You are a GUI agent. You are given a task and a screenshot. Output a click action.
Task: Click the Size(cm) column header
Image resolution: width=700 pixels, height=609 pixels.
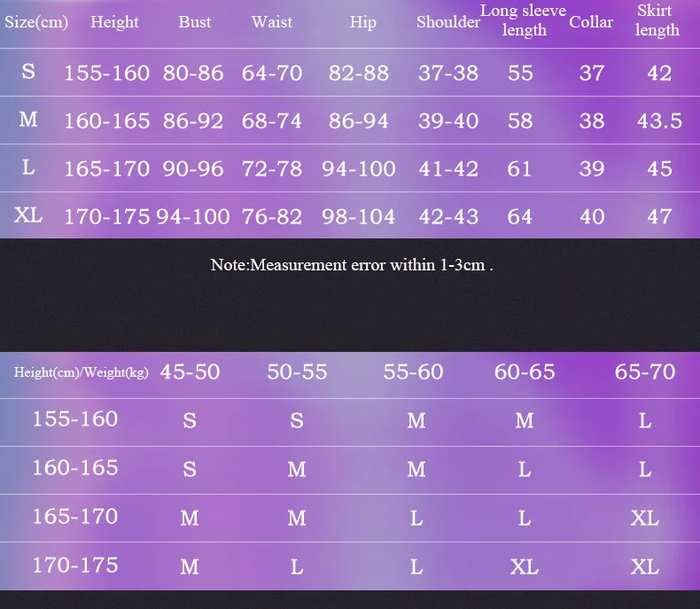coord(36,22)
